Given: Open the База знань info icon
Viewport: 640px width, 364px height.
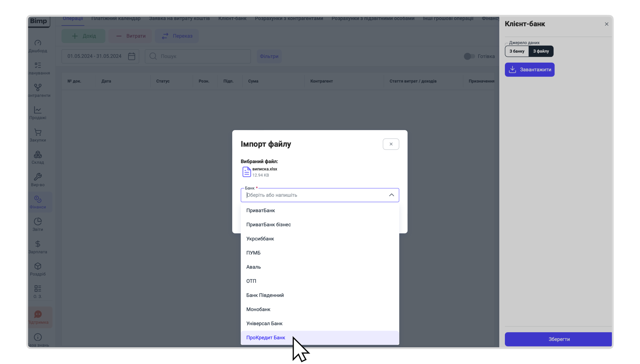Looking at the screenshot, I should coord(38,337).
